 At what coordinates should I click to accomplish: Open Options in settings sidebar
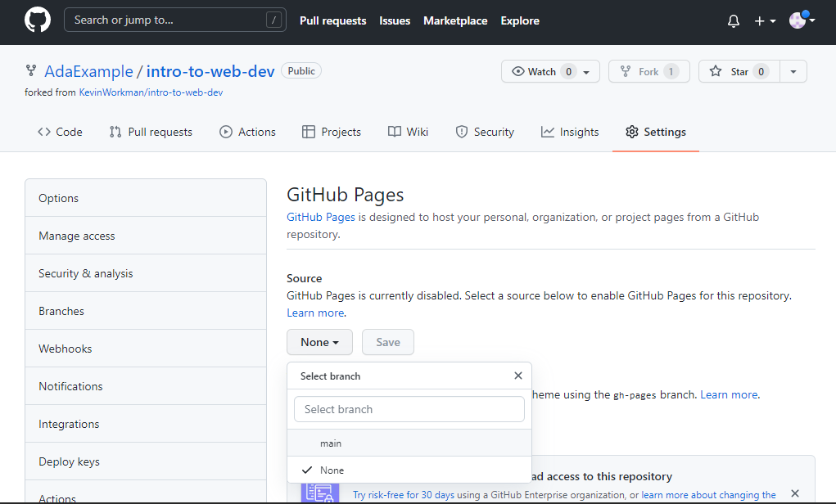146,198
